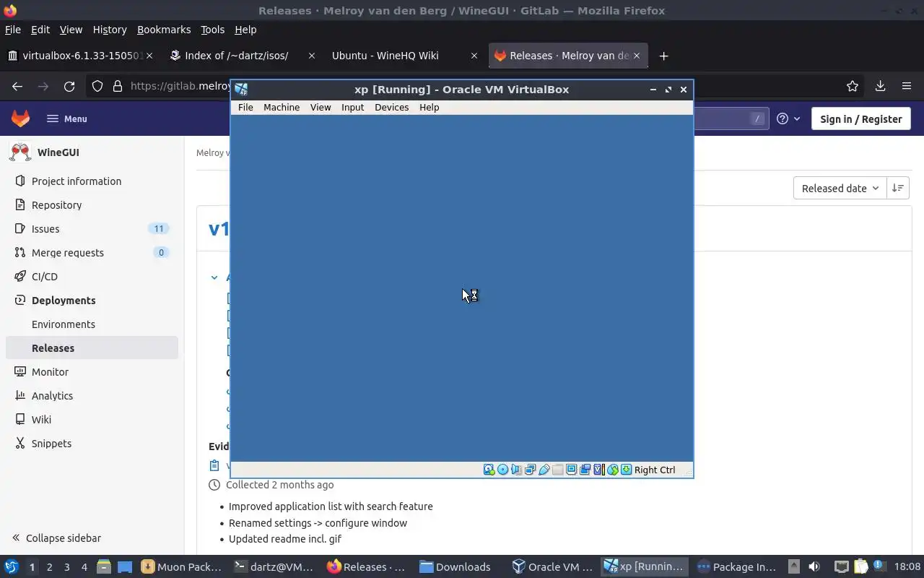
Task: Click the "Collected 2 months ago" text
Action: (279, 485)
